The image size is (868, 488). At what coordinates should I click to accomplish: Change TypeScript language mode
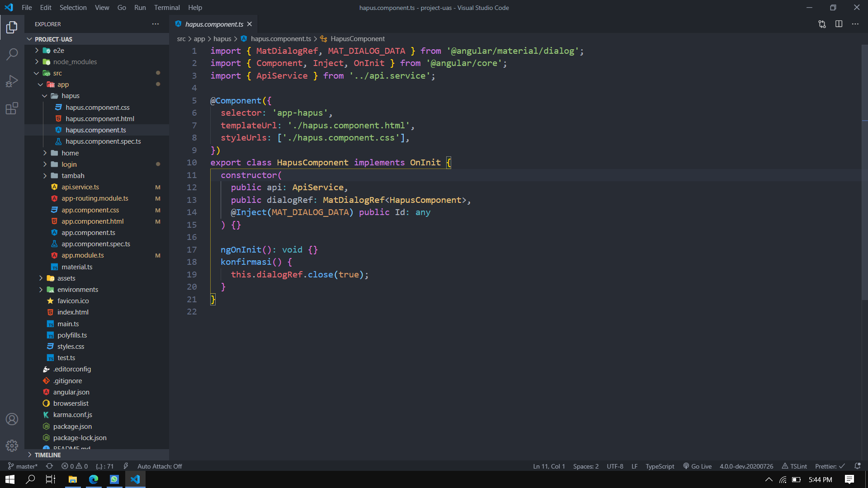tap(660, 466)
